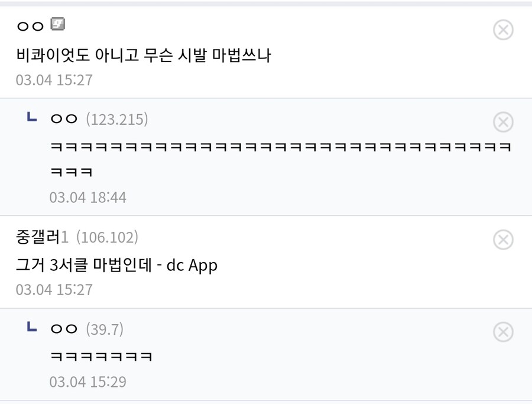The width and height of the screenshot is (532, 404).
Task: Click nickname ㅇㅇ of the 123.215 reply
Action: pyautogui.click(x=64, y=119)
